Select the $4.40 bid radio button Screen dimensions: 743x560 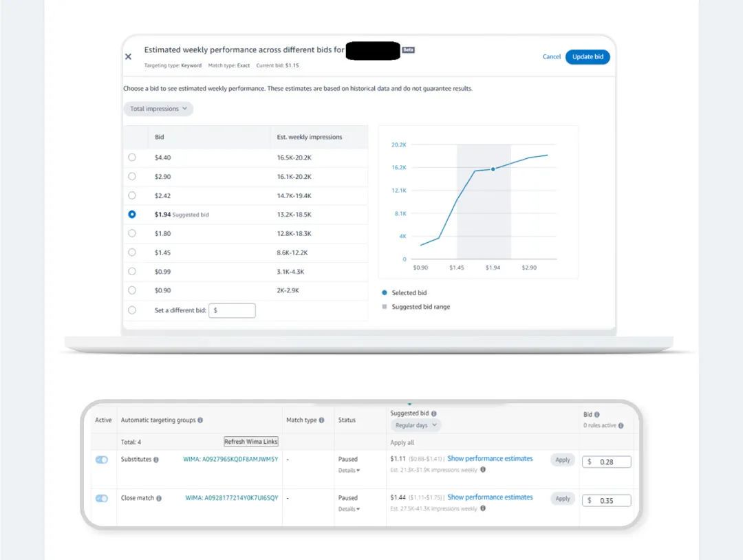(x=132, y=158)
